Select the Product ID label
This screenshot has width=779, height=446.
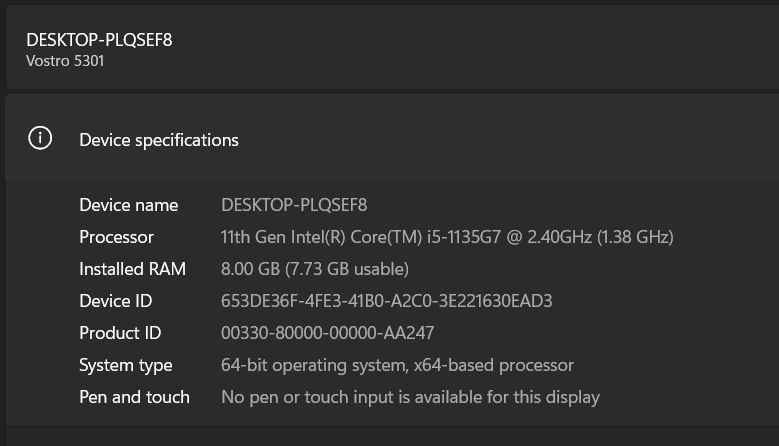pos(120,333)
